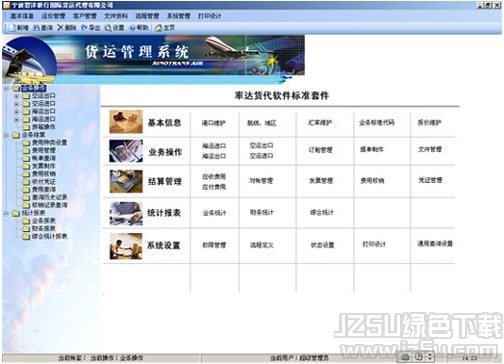Open the 应收费用 link
Viewport: 504px width, 364px height.
point(214,176)
